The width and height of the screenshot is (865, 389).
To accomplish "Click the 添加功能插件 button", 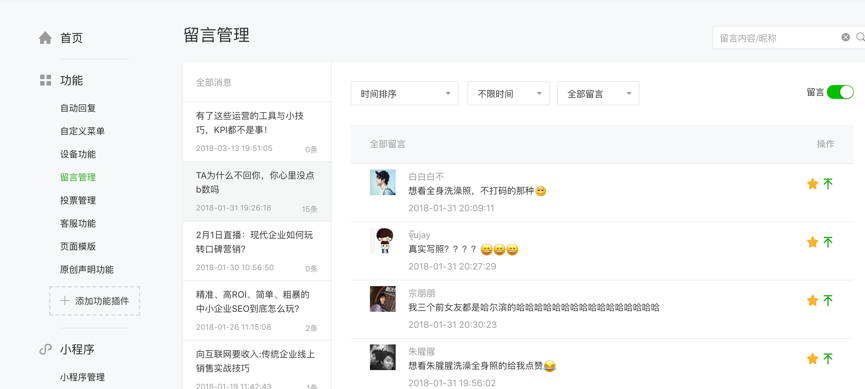I will pos(94,301).
